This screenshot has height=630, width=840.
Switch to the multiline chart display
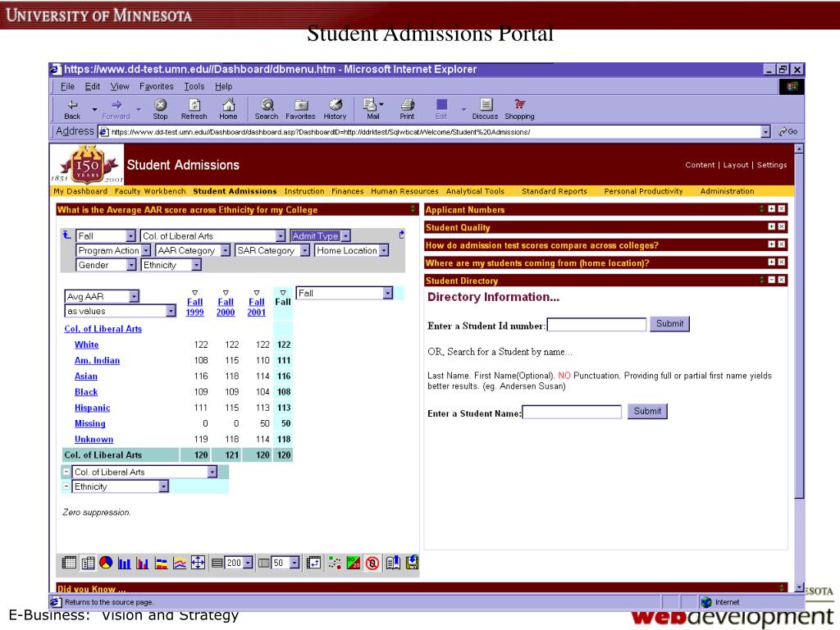(180, 563)
